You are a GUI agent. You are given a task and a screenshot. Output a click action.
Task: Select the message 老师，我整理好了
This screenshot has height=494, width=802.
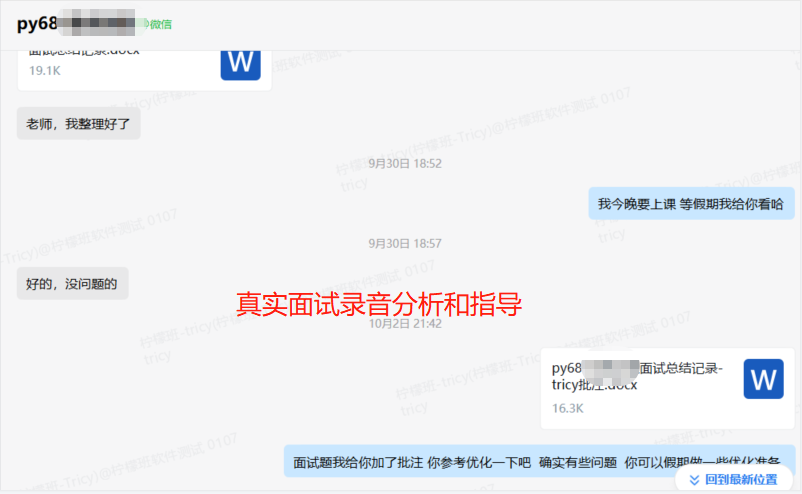79,124
